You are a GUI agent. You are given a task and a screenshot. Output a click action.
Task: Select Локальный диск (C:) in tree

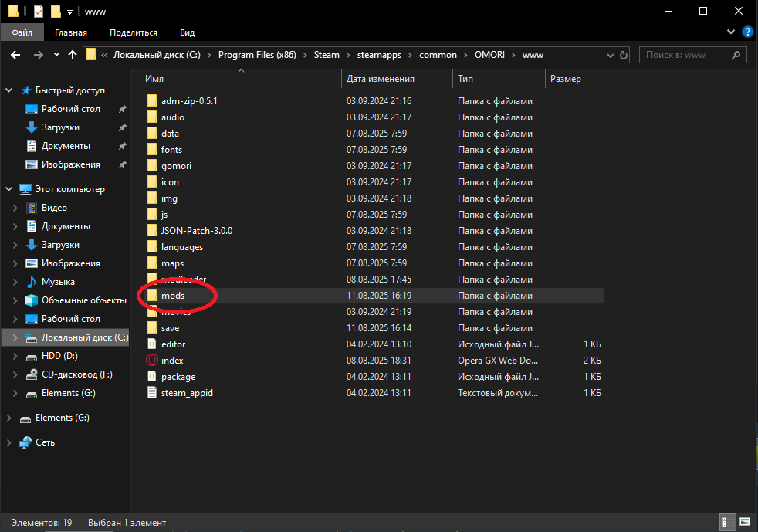[x=84, y=337]
